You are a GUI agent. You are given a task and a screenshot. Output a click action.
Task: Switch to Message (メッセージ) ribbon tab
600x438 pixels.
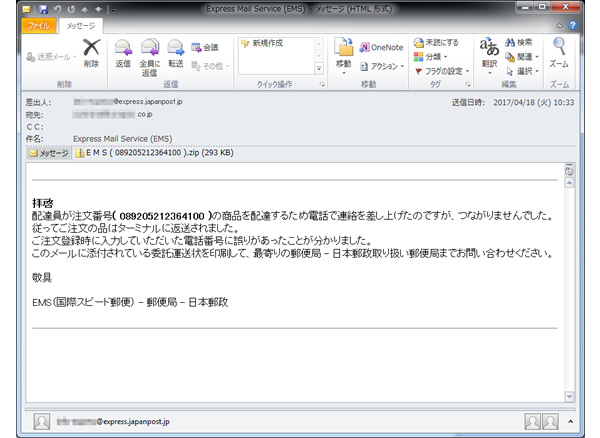pyautogui.click(x=81, y=26)
